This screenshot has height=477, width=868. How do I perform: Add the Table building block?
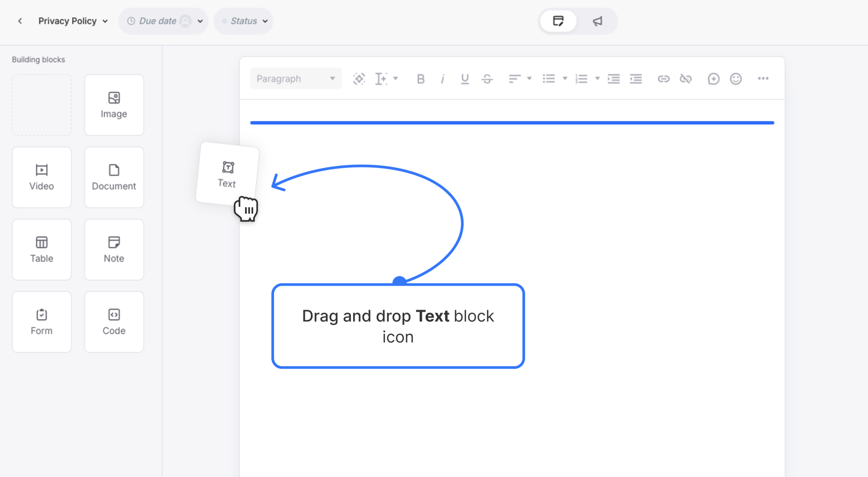click(41, 250)
